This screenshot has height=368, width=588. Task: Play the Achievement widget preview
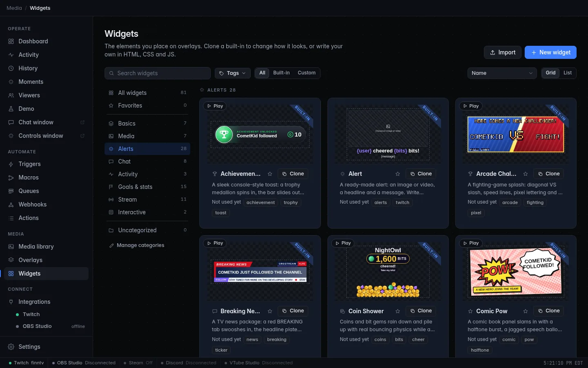pyautogui.click(x=215, y=106)
